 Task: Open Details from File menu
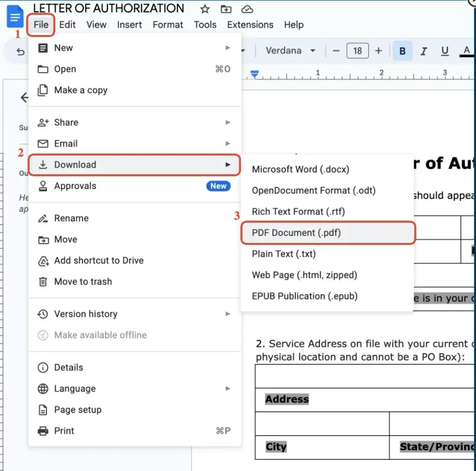(135, 367)
